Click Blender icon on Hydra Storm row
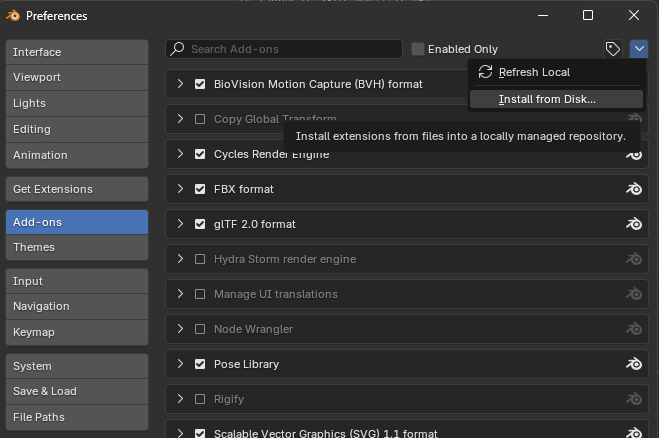The width and height of the screenshot is (659, 438). pyautogui.click(x=634, y=259)
